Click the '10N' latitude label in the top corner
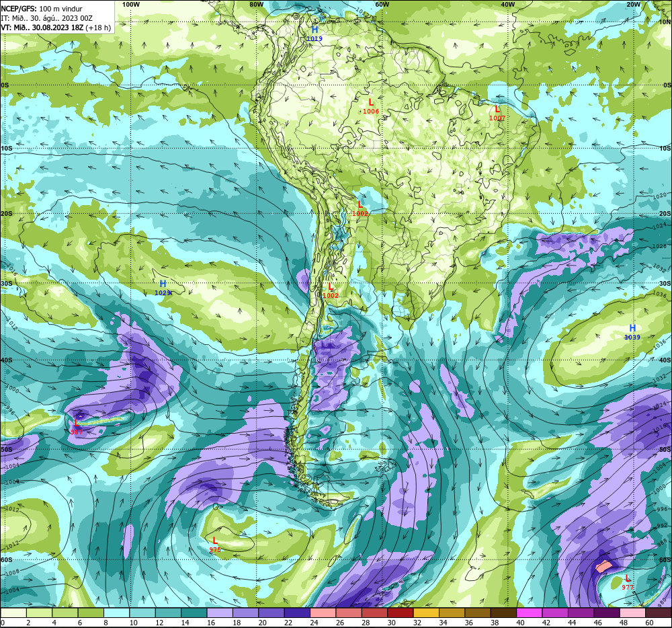This screenshot has width=672, height=628. pyautogui.click(x=665, y=22)
